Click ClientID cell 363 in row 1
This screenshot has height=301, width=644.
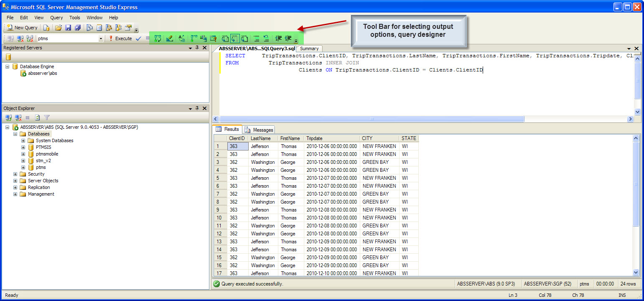coord(238,146)
